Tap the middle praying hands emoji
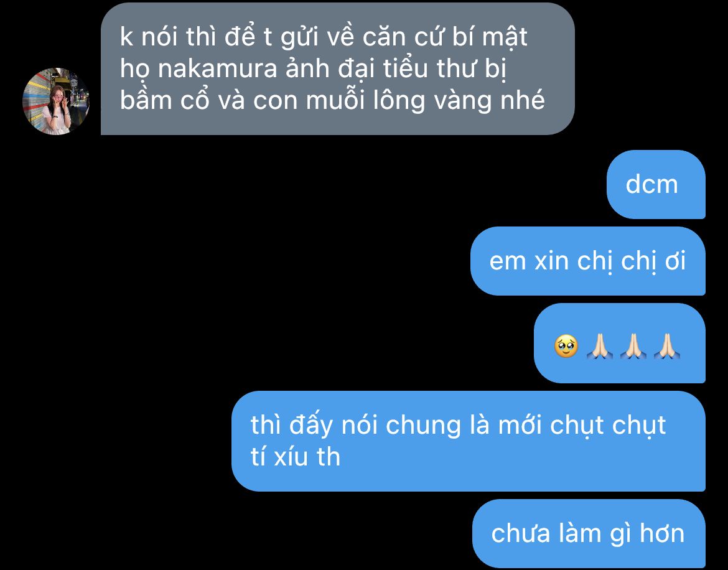Screen dimensions: 728x570 tap(633, 346)
